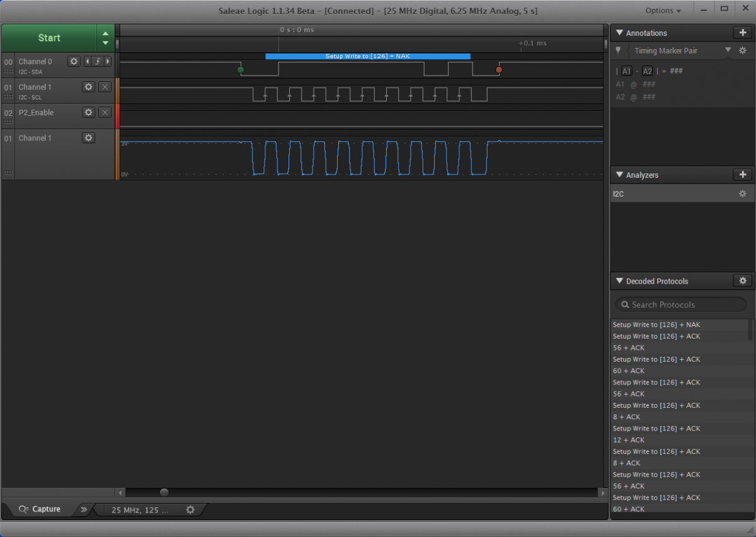Image resolution: width=756 pixels, height=537 pixels.
Task: Collapse the Annotations panel
Action: pyautogui.click(x=619, y=33)
